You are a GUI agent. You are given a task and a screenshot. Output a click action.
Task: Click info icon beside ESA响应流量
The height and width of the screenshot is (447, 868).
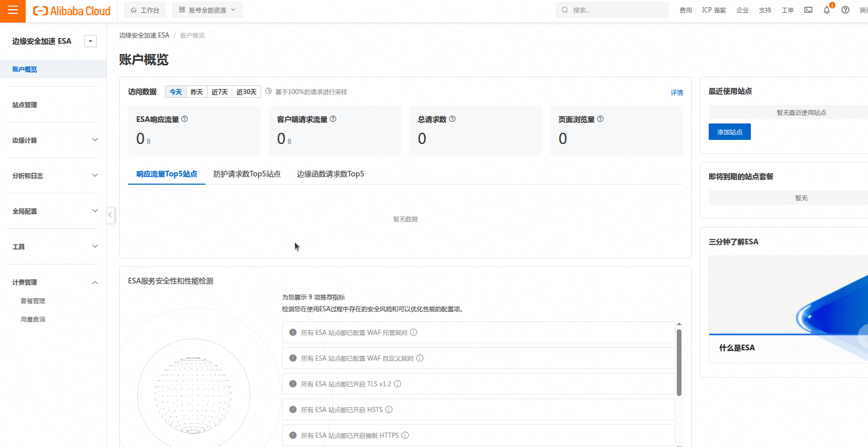[184, 119]
